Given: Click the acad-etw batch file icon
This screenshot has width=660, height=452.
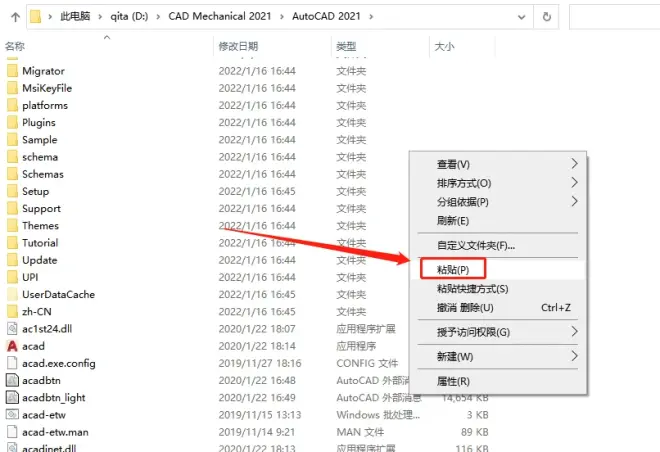Looking at the screenshot, I should [13, 415].
